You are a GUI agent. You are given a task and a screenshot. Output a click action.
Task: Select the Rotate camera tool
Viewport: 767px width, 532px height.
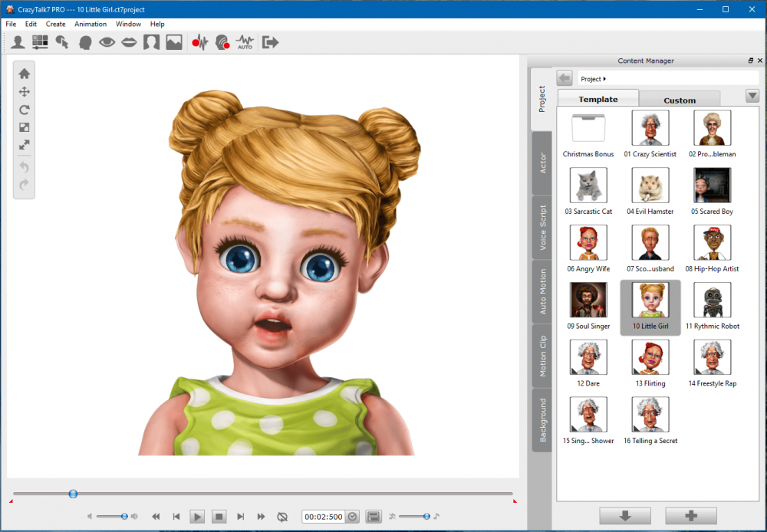(25, 110)
